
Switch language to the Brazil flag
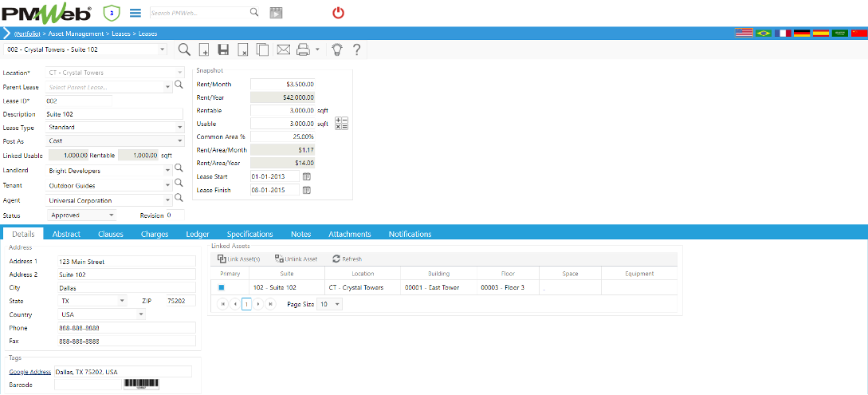tap(764, 34)
